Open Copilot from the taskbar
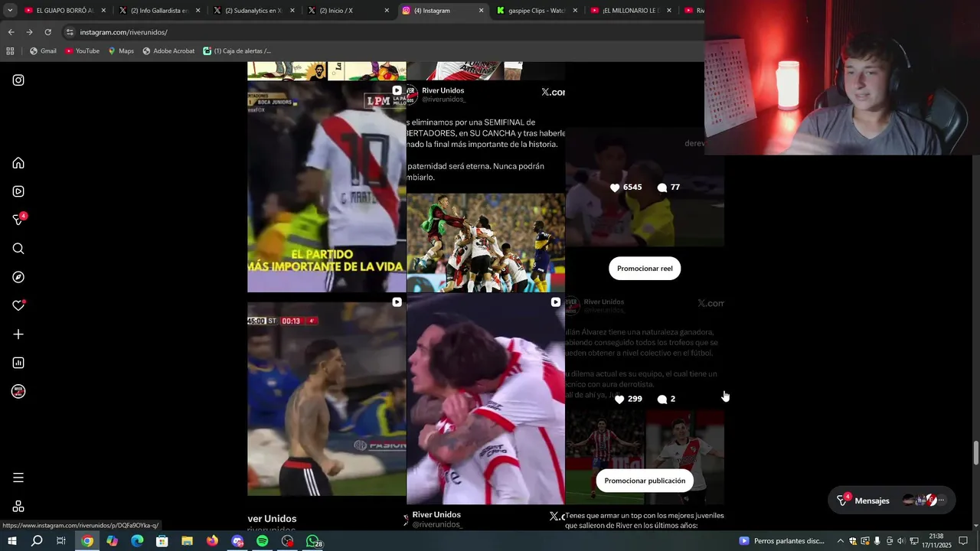 click(x=113, y=541)
